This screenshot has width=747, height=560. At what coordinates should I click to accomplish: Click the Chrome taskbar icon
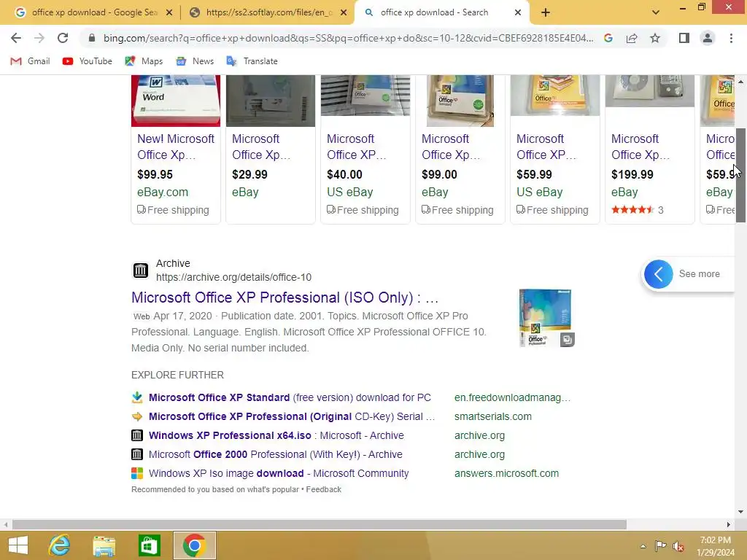pyautogui.click(x=194, y=545)
